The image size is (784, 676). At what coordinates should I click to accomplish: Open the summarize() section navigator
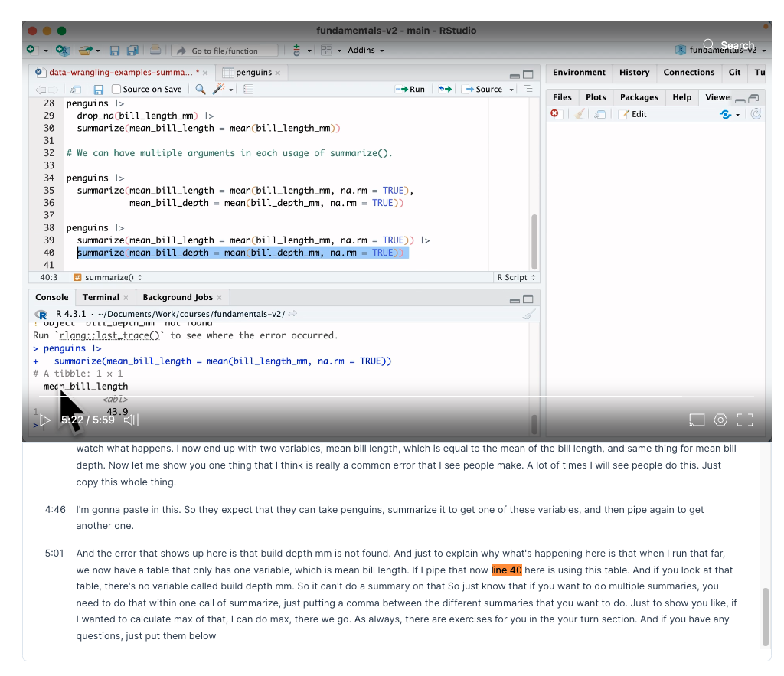click(x=108, y=277)
